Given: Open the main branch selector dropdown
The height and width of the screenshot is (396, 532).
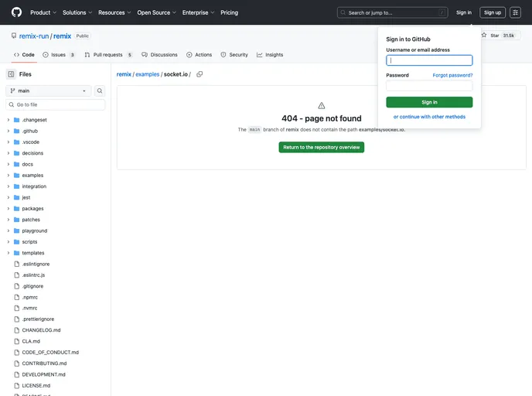Looking at the screenshot, I should click(x=49, y=90).
